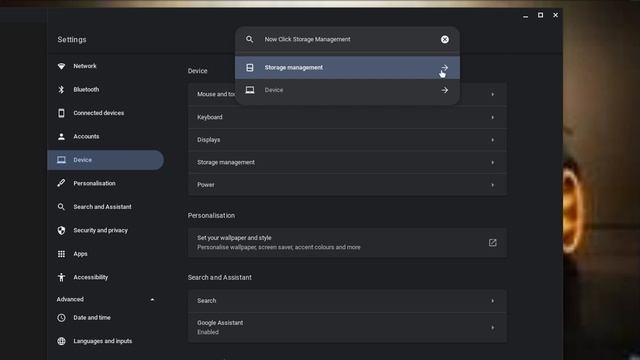The image size is (640, 360).
Task: Click into the settings search field
Action: [347, 39]
